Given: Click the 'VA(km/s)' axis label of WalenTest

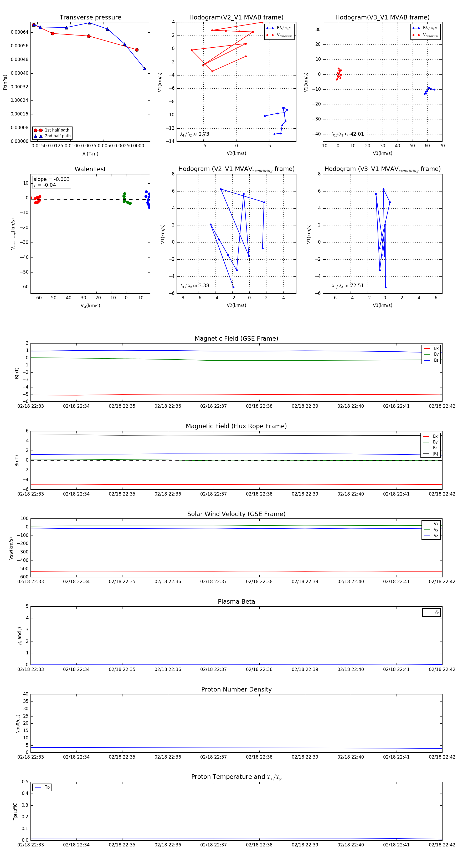Looking at the screenshot, I should click(90, 306).
